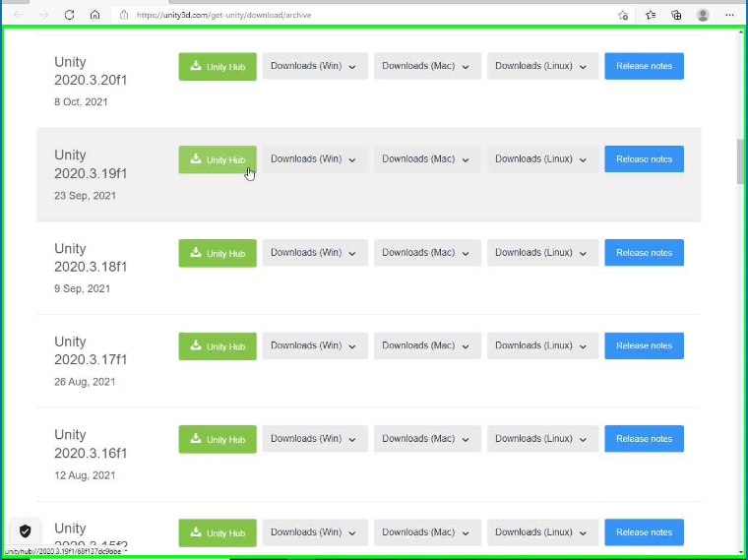748x560 pixels.
Task: Add this page to favorites star icon
Action: click(x=623, y=16)
